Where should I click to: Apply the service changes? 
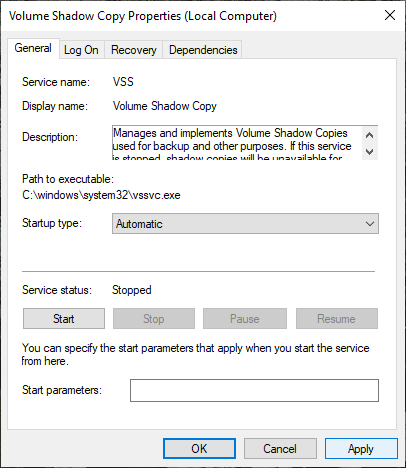point(361,449)
